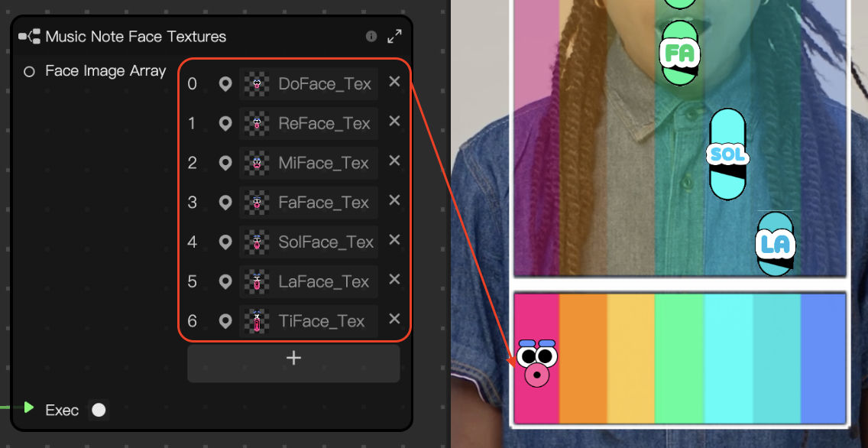Click array index 6 label
The width and height of the screenshot is (868, 448).
click(192, 321)
